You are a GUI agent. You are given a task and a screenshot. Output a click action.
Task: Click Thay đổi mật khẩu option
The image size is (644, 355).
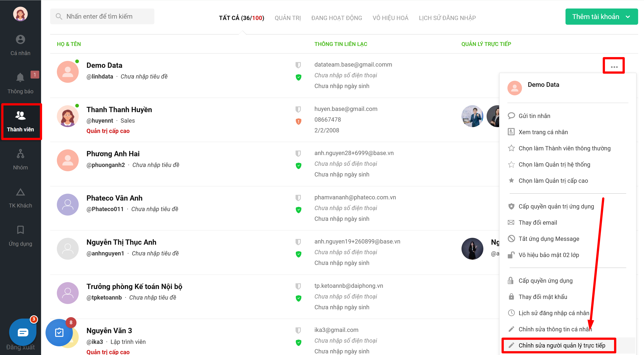tap(542, 297)
